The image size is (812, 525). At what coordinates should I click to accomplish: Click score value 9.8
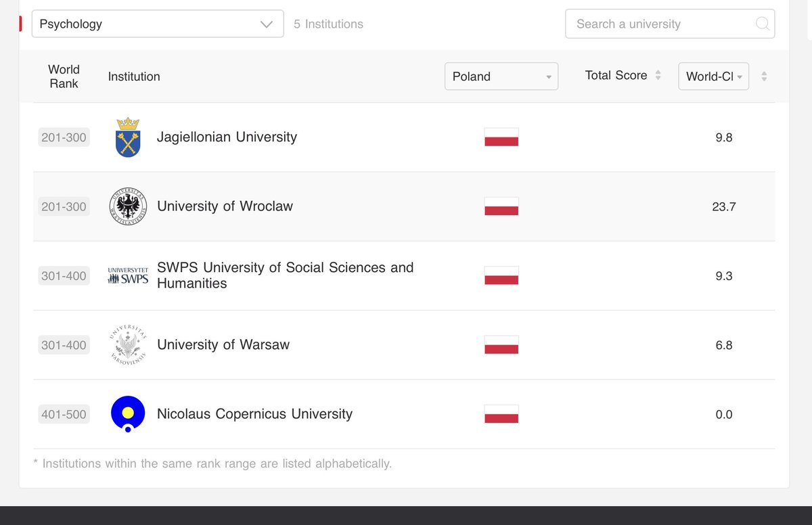click(724, 137)
